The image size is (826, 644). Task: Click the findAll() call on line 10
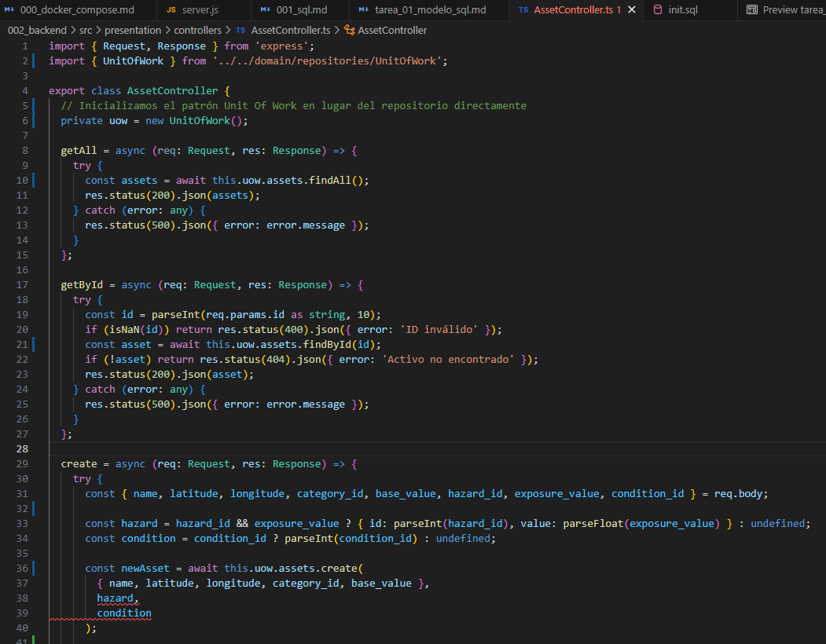(336, 181)
